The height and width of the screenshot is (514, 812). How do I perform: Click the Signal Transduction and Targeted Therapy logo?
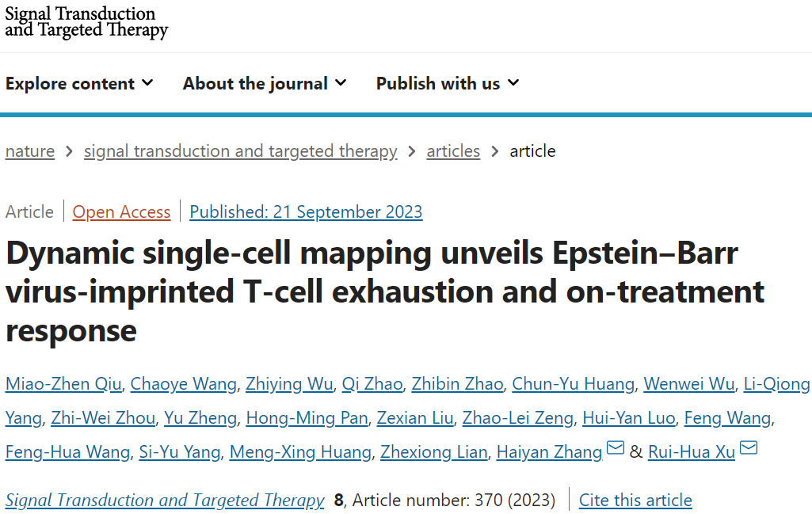coord(86,22)
